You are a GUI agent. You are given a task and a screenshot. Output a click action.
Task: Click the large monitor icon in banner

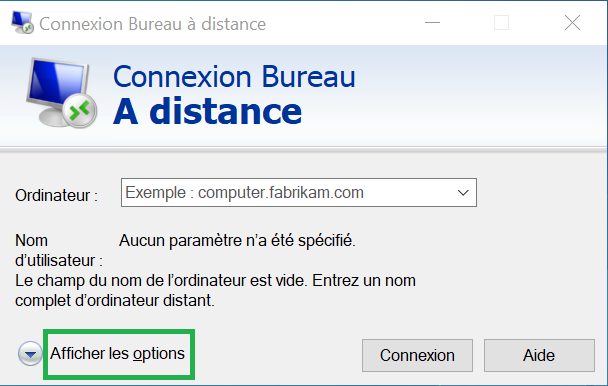tap(61, 93)
